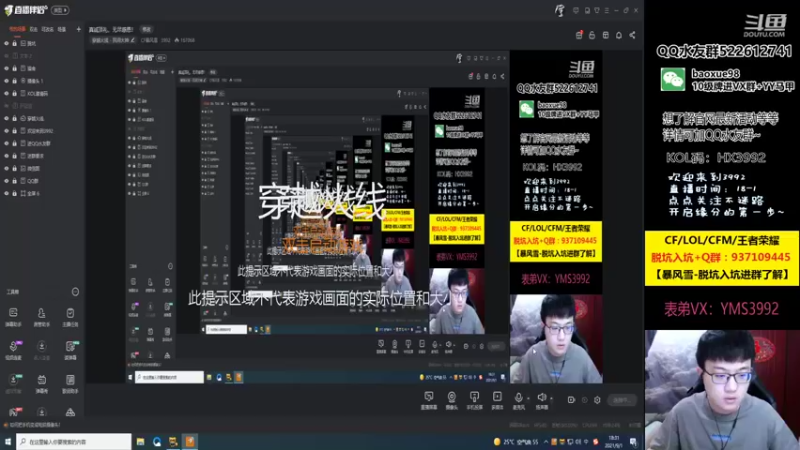This screenshot has width=800, height=450.
Task: Hide the KOL邀请码 source with its eye icon
Action: (x=7, y=93)
